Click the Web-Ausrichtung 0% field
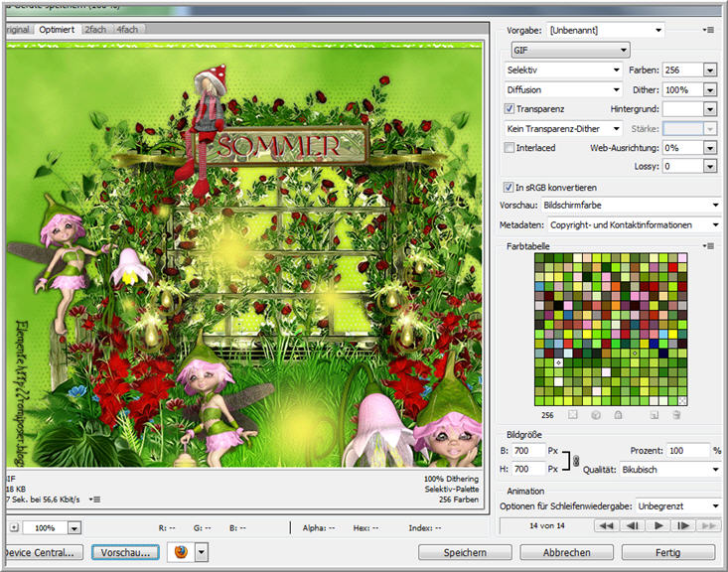This screenshot has width=728, height=572. [682, 148]
